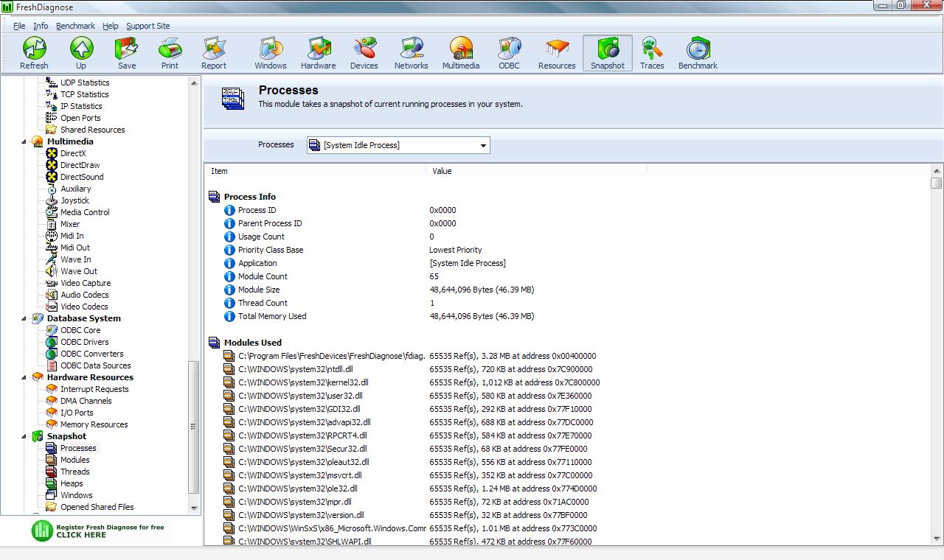Screen dimensions: 944x560
Task: Select ODBC Data Sources tree item
Action: click(95, 365)
